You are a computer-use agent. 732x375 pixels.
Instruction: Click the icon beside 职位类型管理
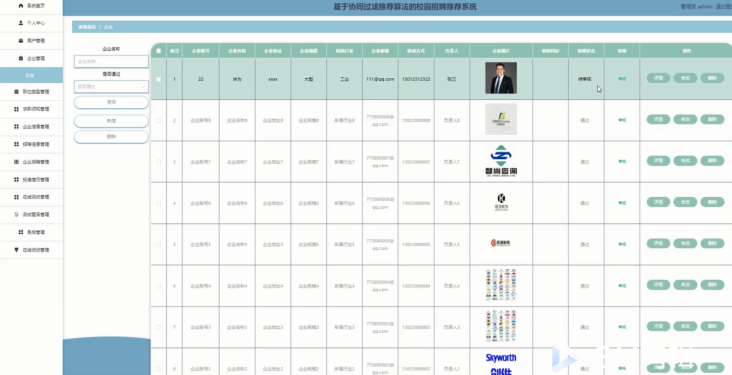[x=16, y=92]
